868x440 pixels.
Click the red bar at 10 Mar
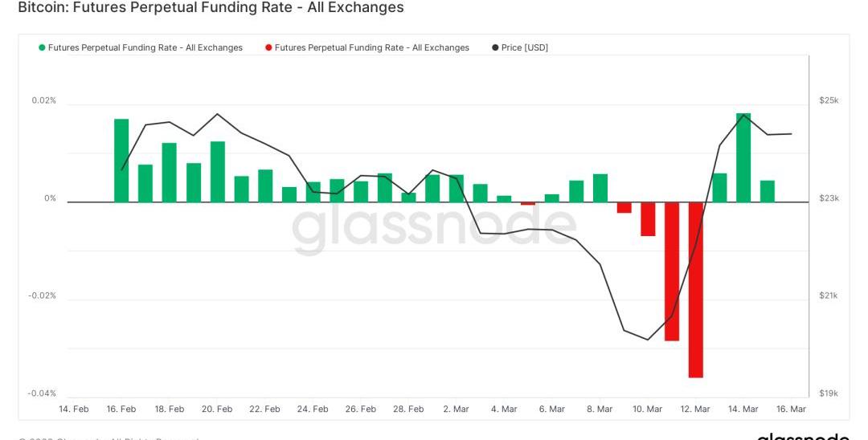coord(648,218)
